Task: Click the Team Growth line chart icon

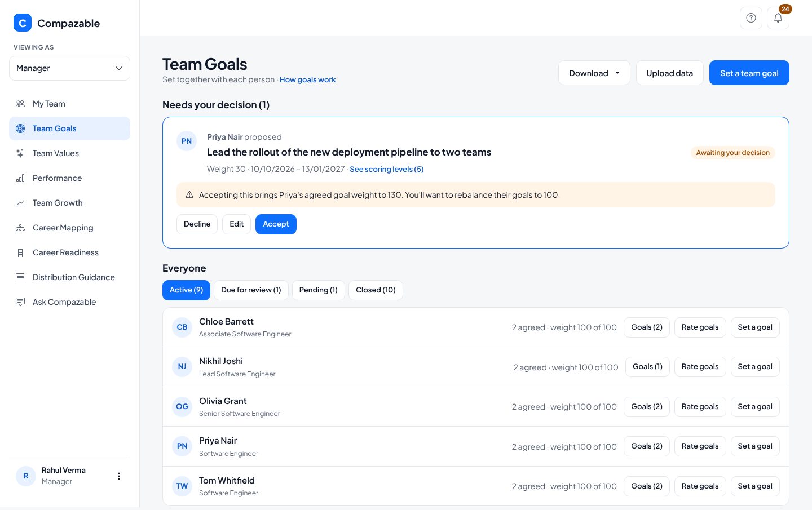Action: [20, 203]
